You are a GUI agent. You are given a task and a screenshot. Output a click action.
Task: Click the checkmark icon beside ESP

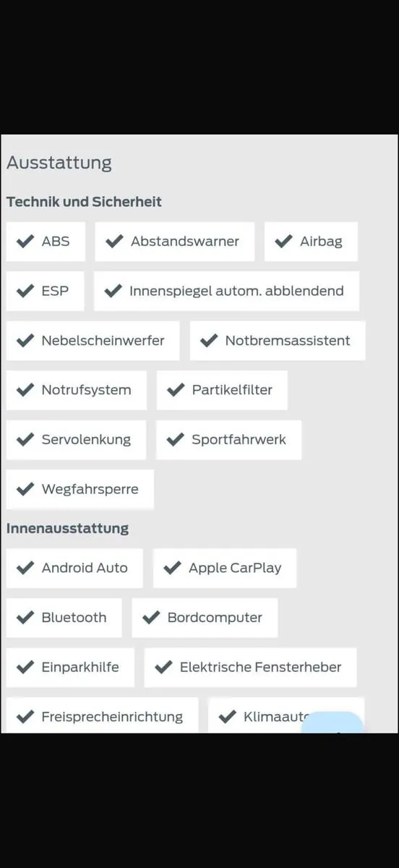[25, 292]
